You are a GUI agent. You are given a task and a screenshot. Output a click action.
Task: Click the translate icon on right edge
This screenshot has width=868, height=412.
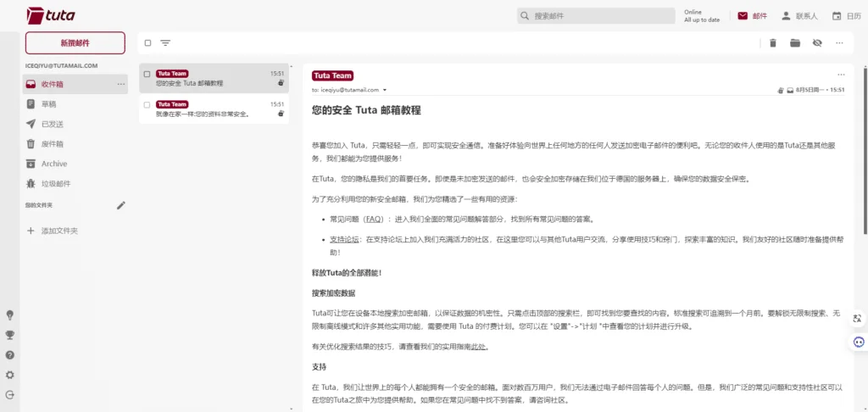click(x=858, y=318)
